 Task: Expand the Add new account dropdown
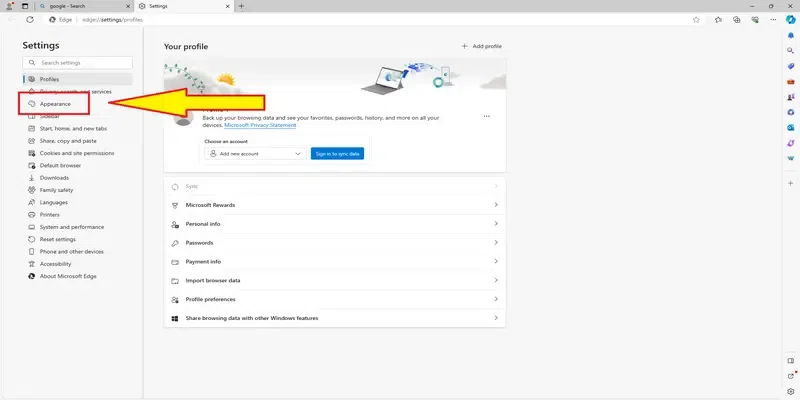pyautogui.click(x=255, y=154)
